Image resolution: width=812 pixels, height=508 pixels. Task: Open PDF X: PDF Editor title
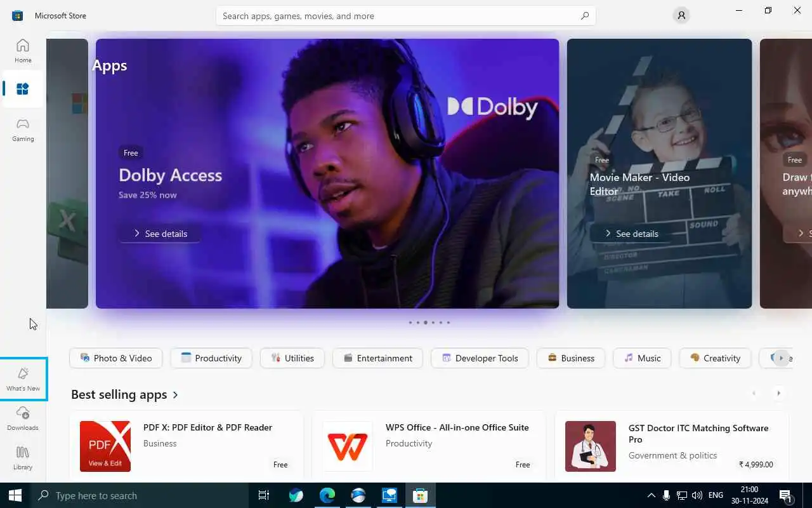click(x=207, y=427)
